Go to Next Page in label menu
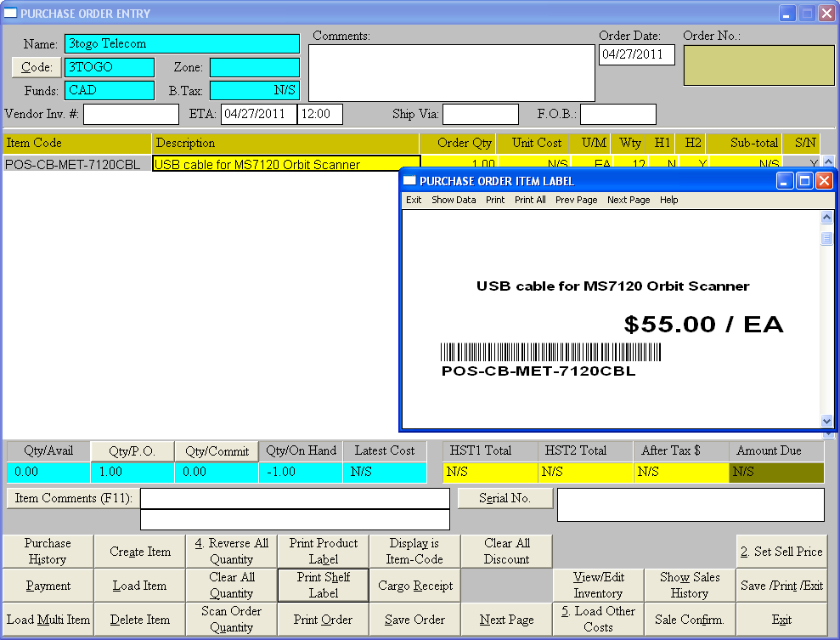This screenshot has height=640, width=840. (x=629, y=200)
